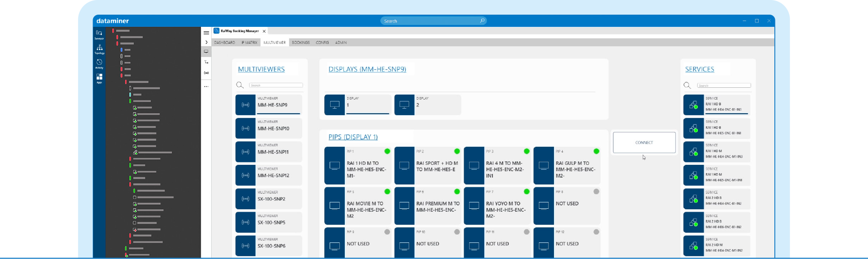The width and height of the screenshot is (868, 259).
Task: Click icon of service RAI 1 HD M MM-HE-HE5-ENC-M1-IN1
Action: click(x=693, y=175)
